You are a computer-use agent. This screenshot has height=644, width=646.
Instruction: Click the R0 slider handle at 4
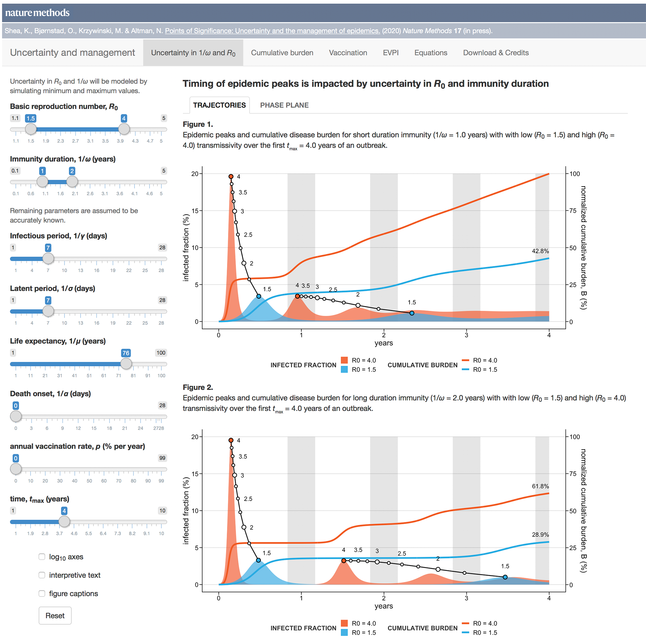[x=124, y=129]
